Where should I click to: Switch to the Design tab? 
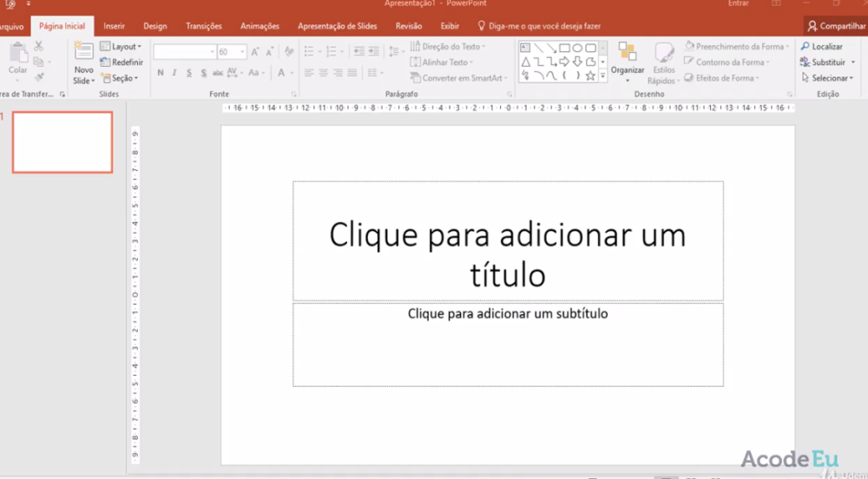[155, 26]
